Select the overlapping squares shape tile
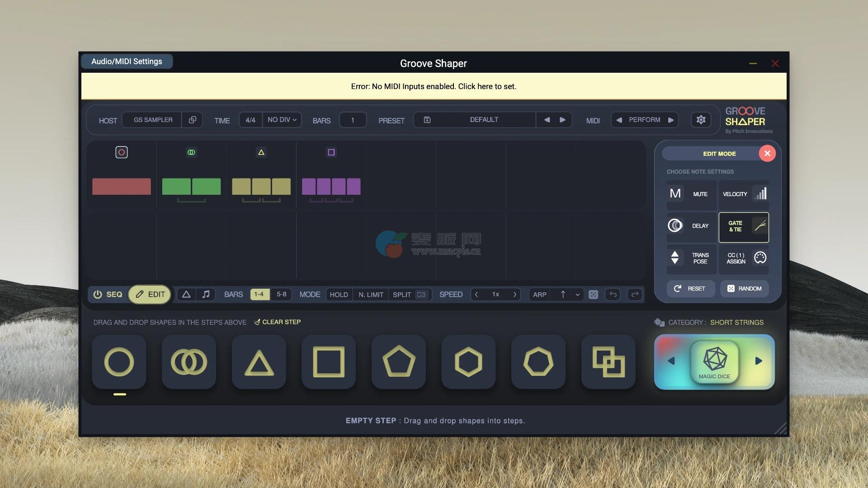This screenshot has height=488, width=868. click(608, 362)
